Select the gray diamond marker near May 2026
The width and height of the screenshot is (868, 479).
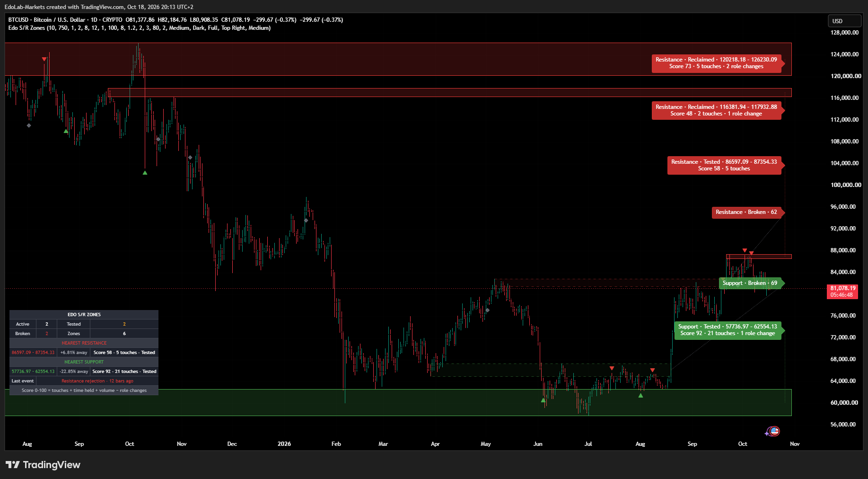coord(488,310)
